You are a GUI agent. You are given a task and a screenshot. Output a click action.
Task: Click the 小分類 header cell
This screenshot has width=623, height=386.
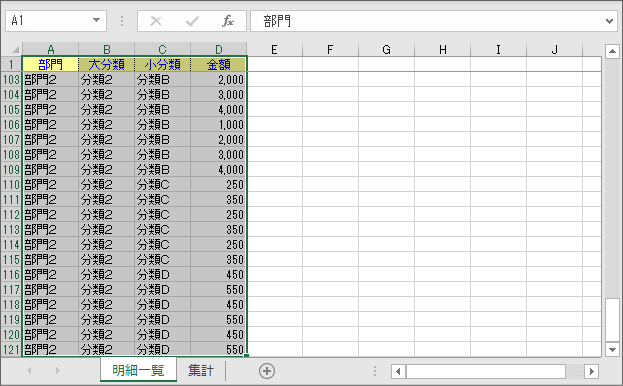(163, 64)
